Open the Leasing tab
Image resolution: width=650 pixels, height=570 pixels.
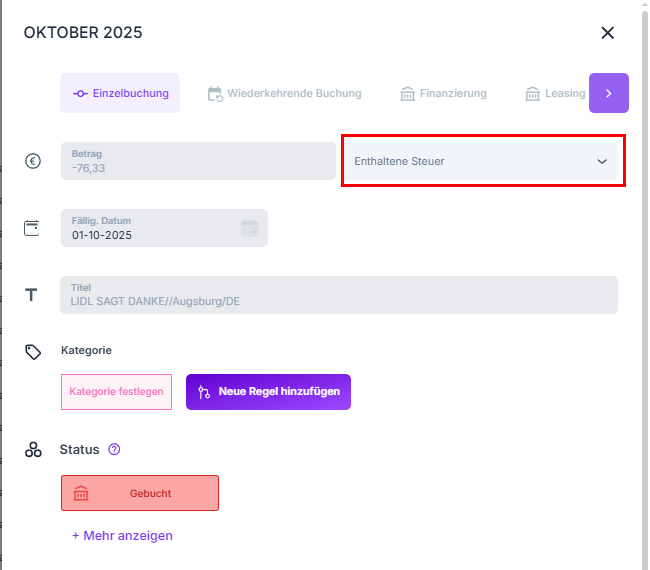pos(555,94)
